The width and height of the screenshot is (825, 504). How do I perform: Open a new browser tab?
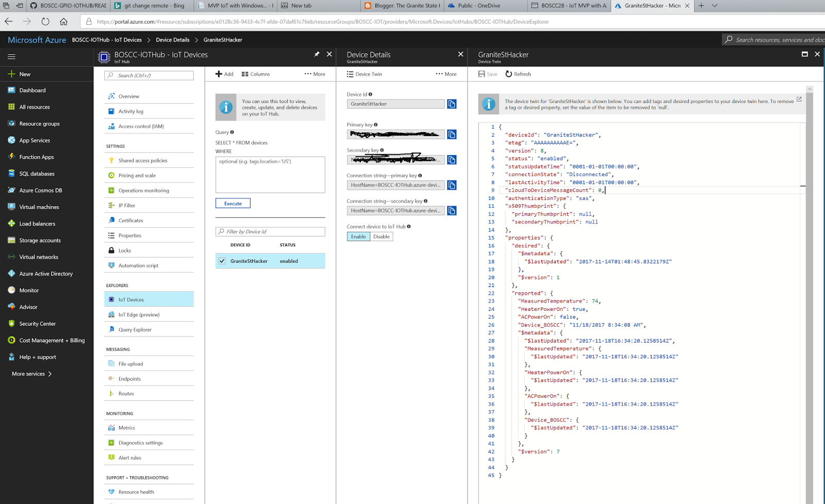pos(701,6)
